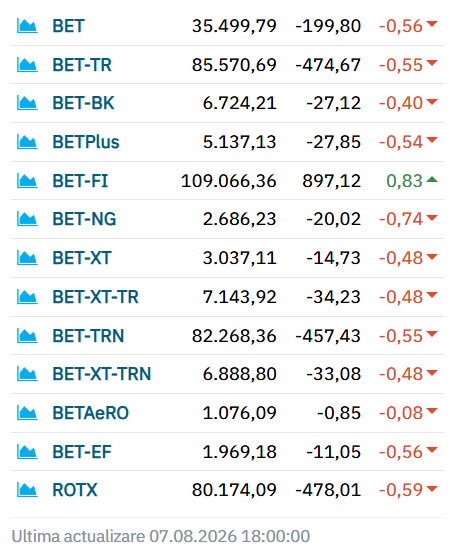Click the BET-NG chart icon
The width and height of the screenshot is (452, 553).
pyautogui.click(x=27, y=219)
